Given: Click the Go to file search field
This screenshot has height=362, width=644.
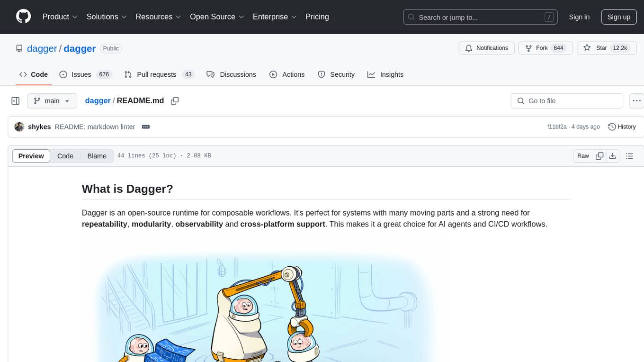Looking at the screenshot, I should click(x=567, y=101).
